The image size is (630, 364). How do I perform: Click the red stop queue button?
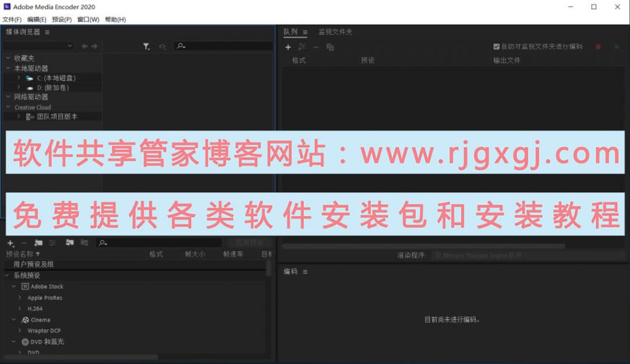[598, 47]
